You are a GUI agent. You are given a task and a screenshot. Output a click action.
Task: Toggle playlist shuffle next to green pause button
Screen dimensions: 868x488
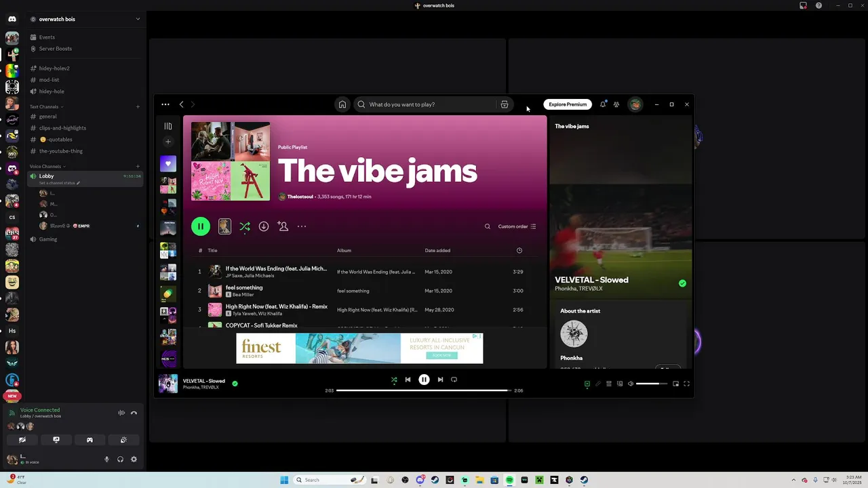click(x=245, y=226)
